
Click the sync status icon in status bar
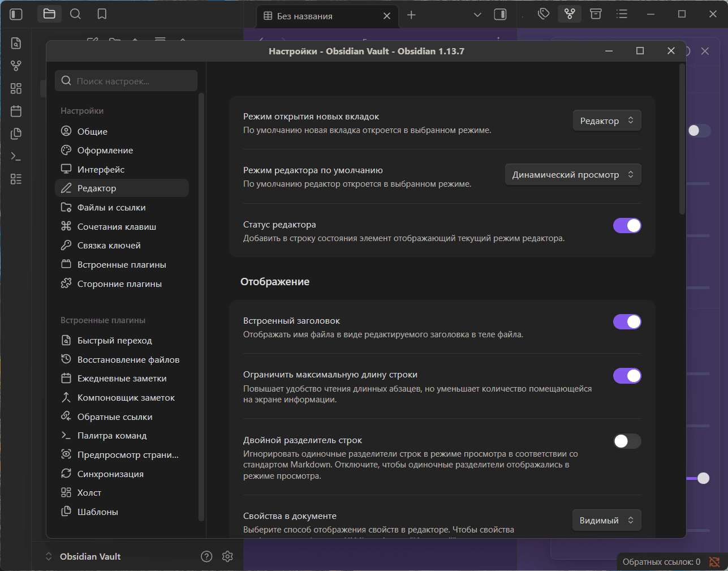715,562
